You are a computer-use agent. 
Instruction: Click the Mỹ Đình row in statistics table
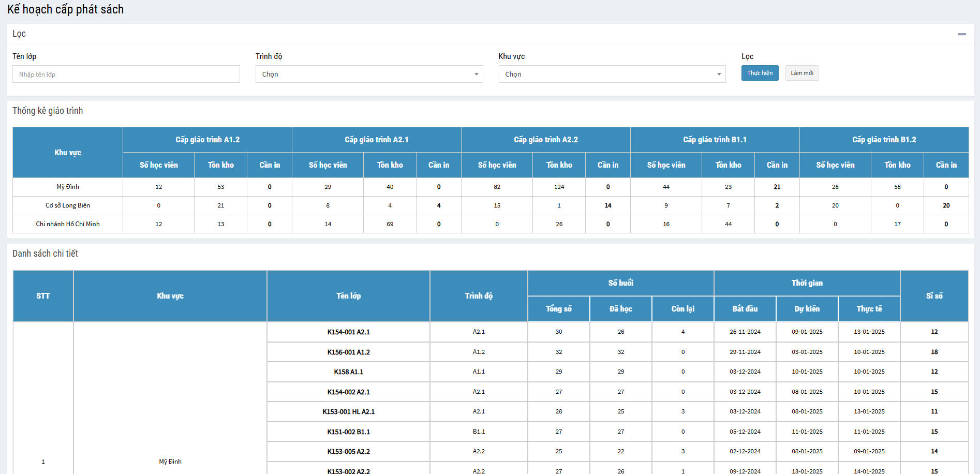point(68,187)
